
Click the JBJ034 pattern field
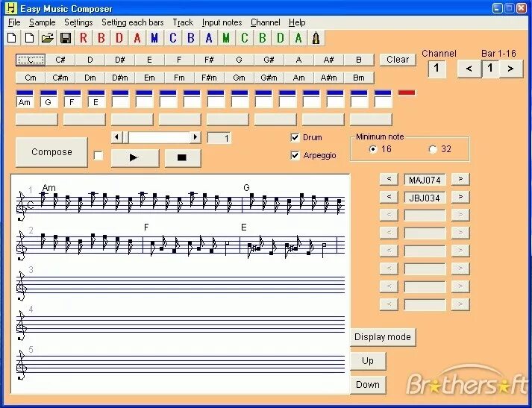point(425,198)
